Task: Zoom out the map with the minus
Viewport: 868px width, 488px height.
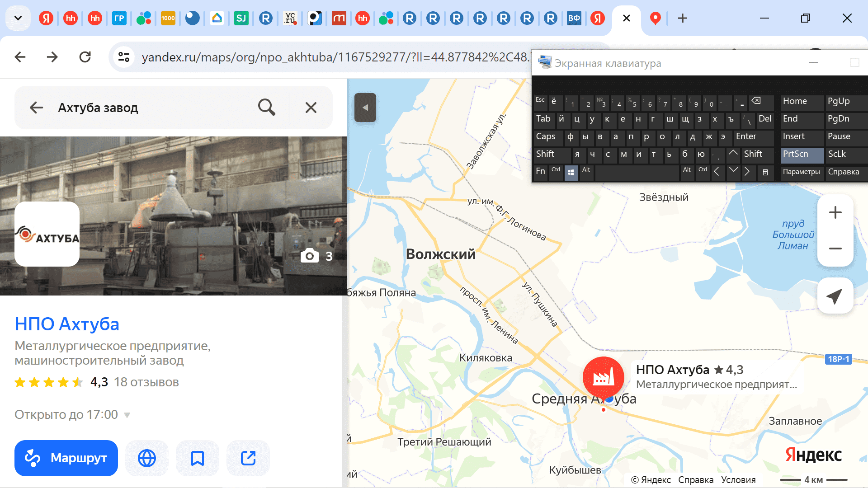Action: click(835, 249)
